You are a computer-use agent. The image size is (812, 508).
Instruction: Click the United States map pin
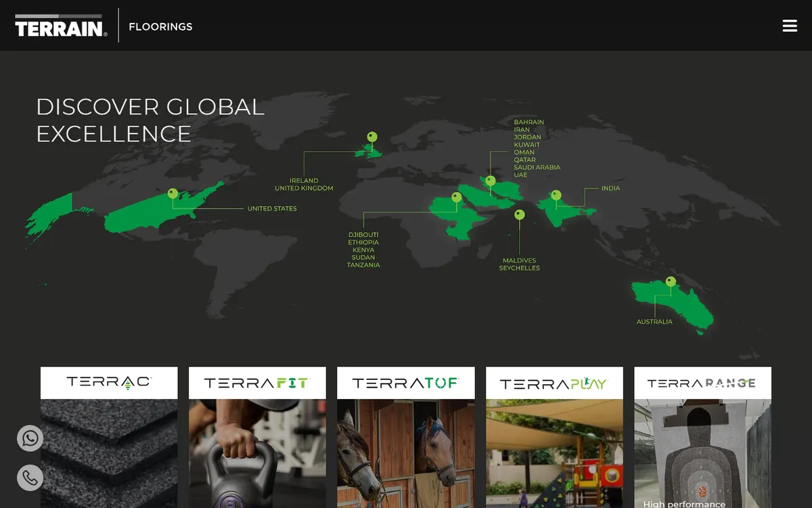click(173, 194)
